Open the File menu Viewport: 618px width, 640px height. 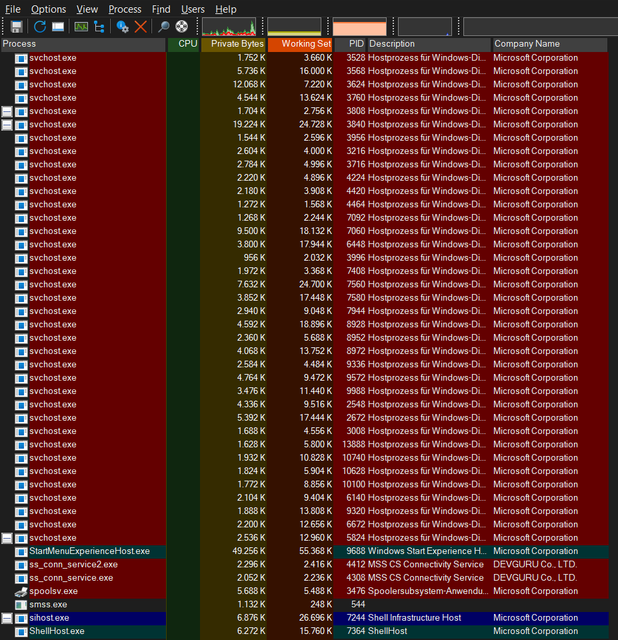coord(13,9)
